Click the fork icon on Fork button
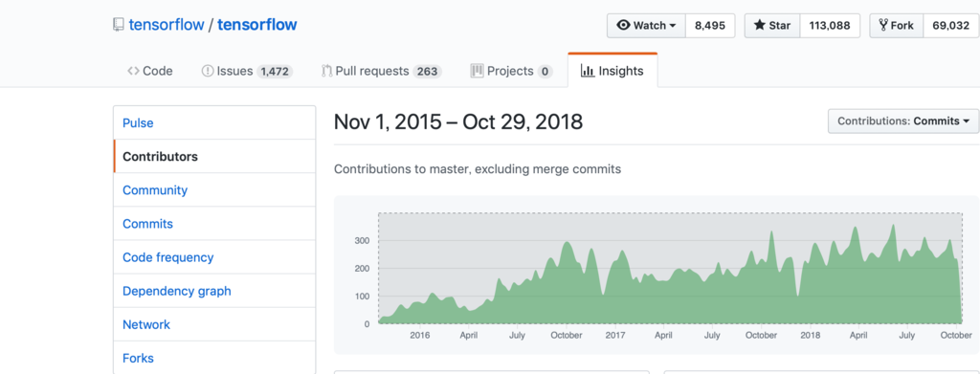The height and width of the screenshot is (374, 980). tap(883, 26)
